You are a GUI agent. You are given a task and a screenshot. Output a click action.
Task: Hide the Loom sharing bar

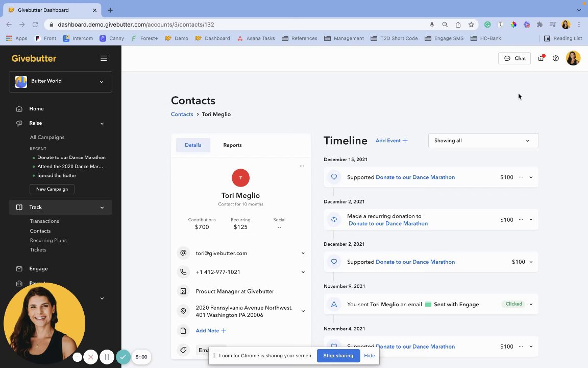(370, 356)
